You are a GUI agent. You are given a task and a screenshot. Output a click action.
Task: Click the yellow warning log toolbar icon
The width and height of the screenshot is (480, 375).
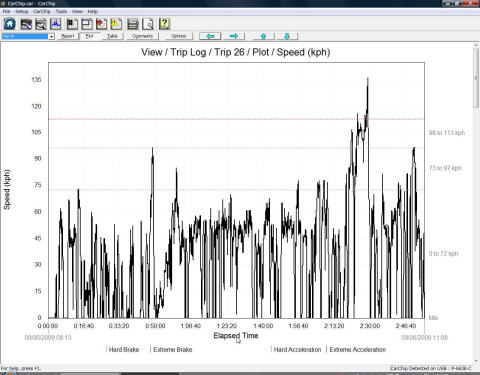[x=116, y=24]
